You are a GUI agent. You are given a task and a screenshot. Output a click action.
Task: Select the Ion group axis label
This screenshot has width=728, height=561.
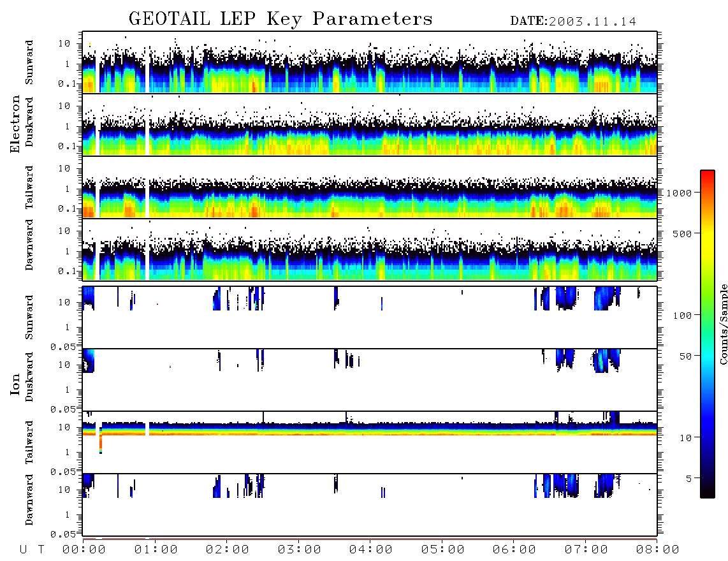(15, 384)
